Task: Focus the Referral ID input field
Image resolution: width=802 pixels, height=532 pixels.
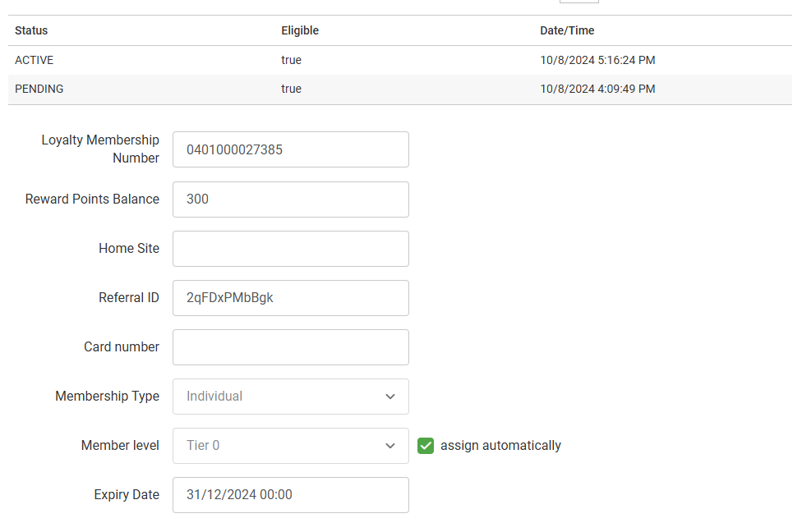Action: pos(290,298)
